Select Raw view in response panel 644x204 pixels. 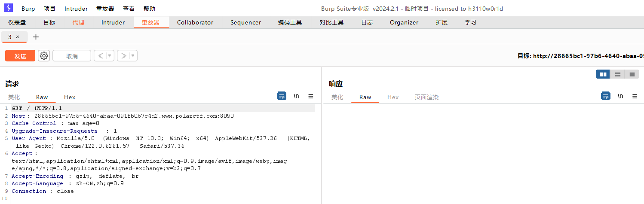click(x=365, y=97)
